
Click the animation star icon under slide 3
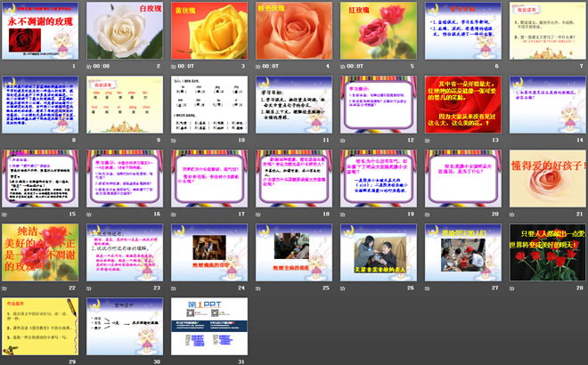coord(172,66)
